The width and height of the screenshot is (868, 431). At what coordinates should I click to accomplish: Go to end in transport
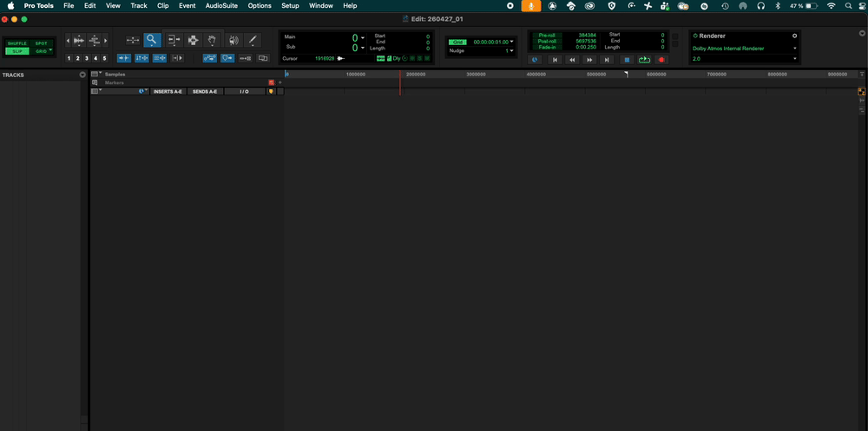click(608, 59)
